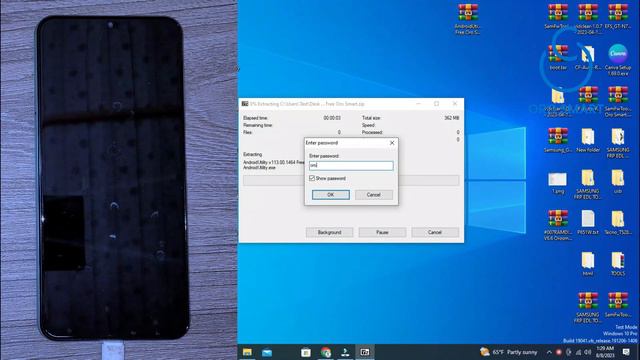Cancel extraction in the extracting window
The image size is (640, 360).
435,232
